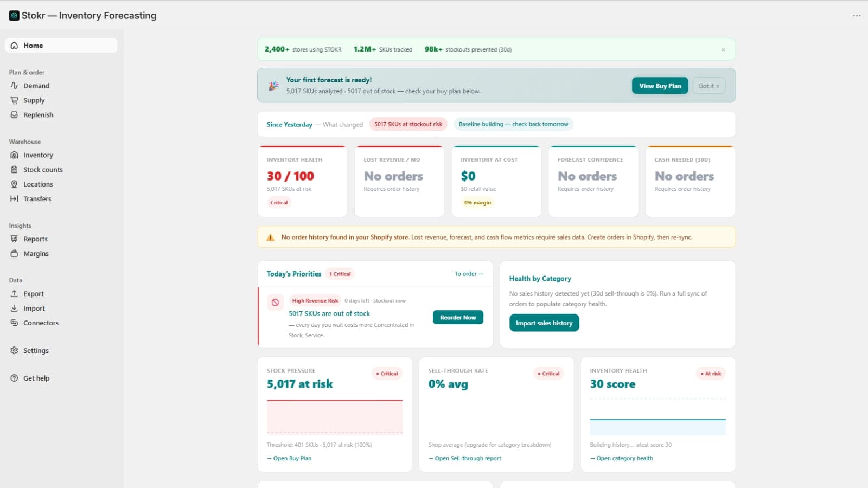Click the Transfers arrows icon
The image size is (868, 488).
point(14,199)
